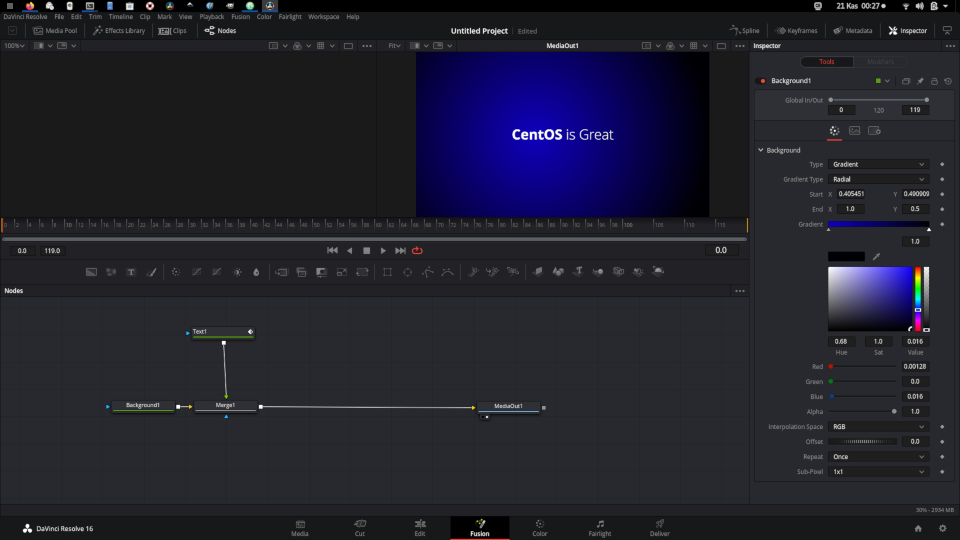The image size is (960, 540).
Task: Open the Playback menu
Action: [212, 17]
